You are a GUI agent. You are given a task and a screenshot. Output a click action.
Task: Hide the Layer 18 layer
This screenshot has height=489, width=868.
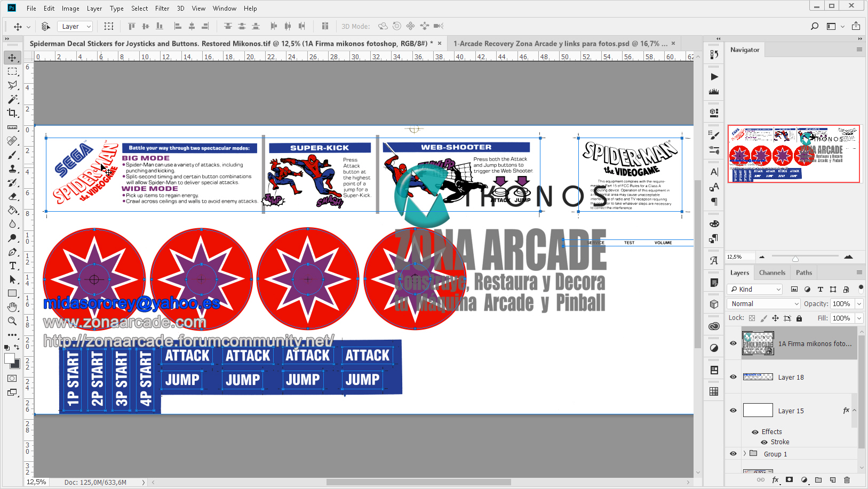click(x=733, y=377)
